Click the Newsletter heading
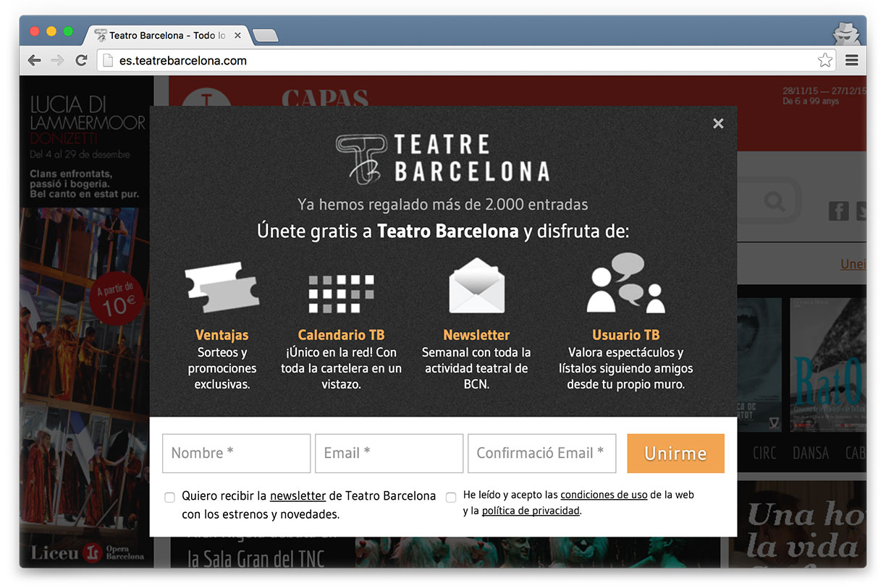This screenshot has width=886, height=588. coord(476,335)
